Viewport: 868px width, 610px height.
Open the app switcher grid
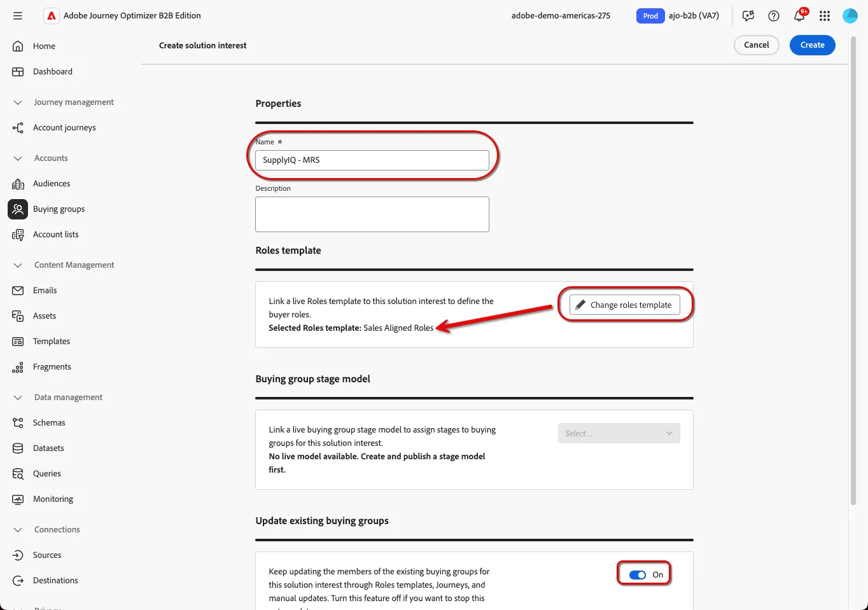pyautogui.click(x=825, y=16)
